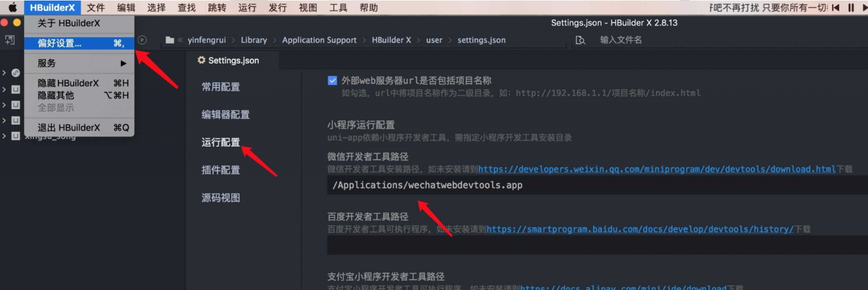This screenshot has height=290, width=868.
Task: Close the HBuilderX application menu
Action: pyautogui.click(x=52, y=8)
